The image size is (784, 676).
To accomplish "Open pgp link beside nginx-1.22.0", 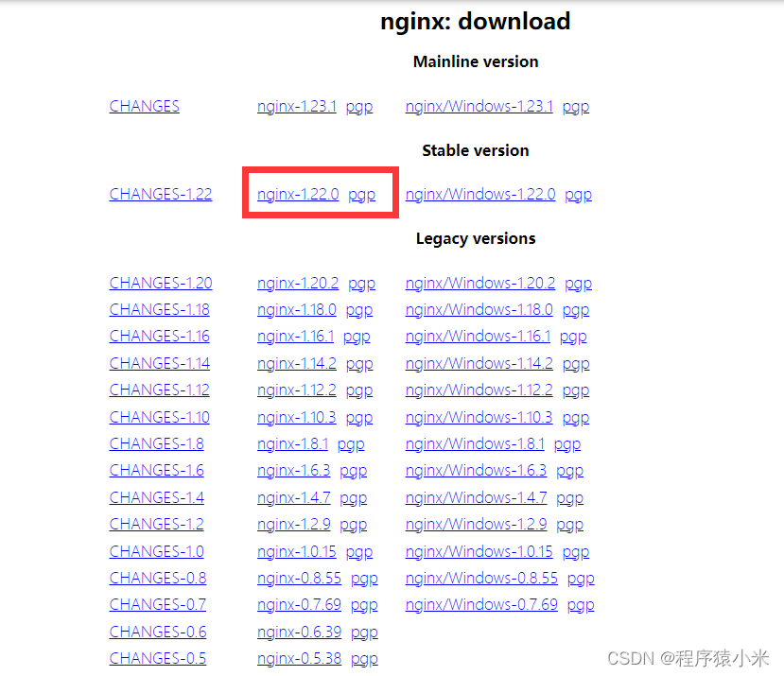I will point(361,195).
